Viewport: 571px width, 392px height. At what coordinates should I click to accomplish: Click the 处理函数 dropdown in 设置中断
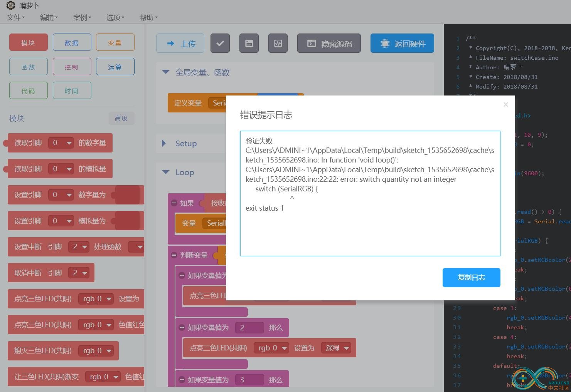tap(136, 247)
